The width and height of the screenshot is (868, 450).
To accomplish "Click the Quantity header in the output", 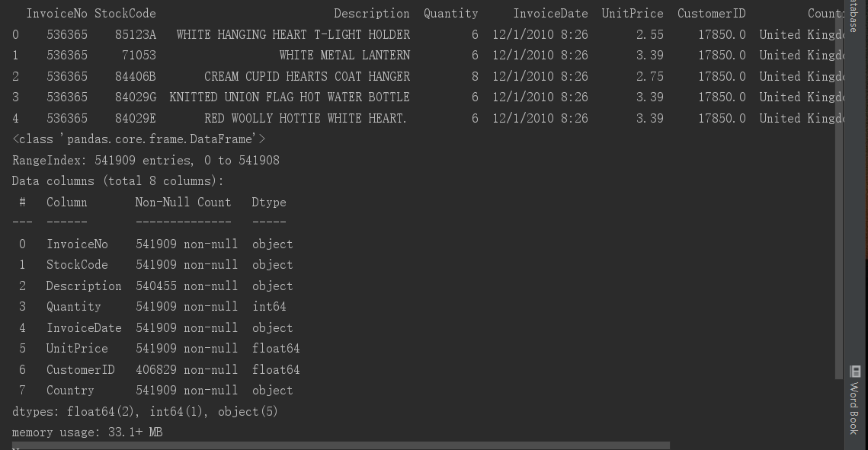I will click(450, 13).
